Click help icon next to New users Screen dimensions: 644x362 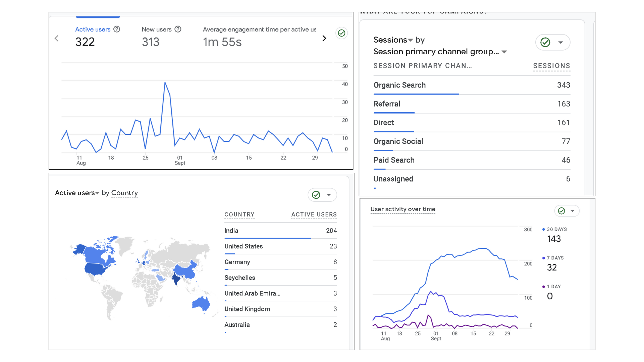(178, 29)
